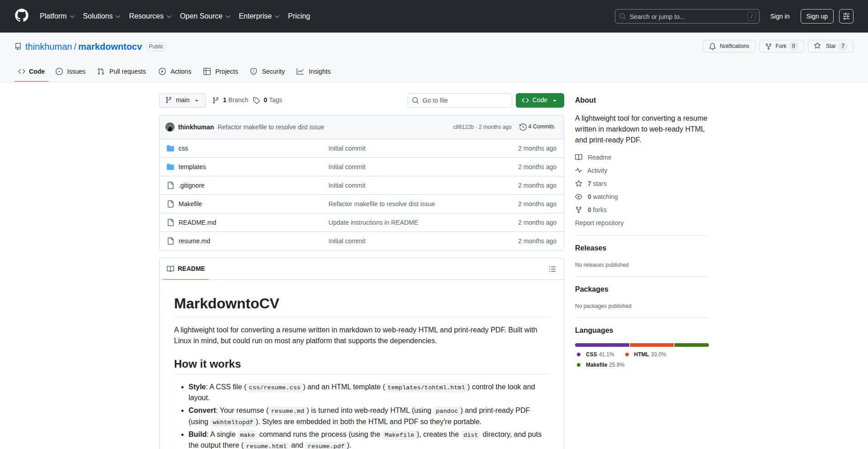Image resolution: width=868 pixels, height=449 pixels.
Task: Click the thinkhuman avatar in commit row
Action: (x=170, y=127)
